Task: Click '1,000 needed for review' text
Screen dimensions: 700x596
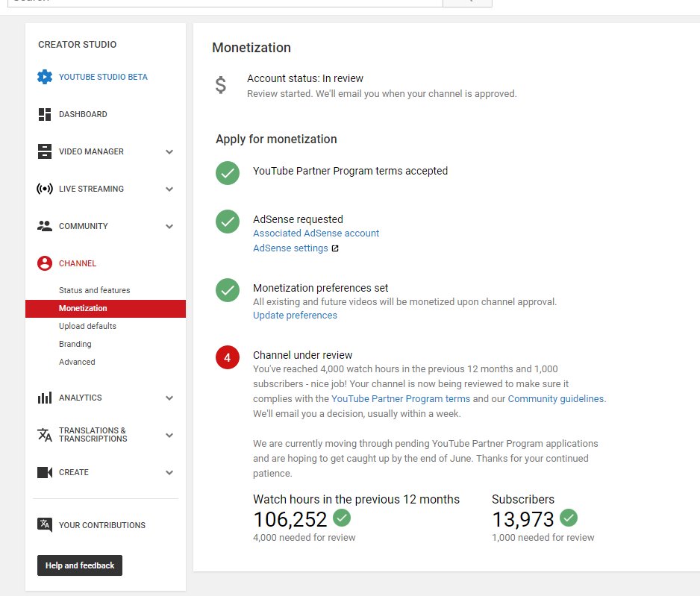Action: tap(543, 538)
